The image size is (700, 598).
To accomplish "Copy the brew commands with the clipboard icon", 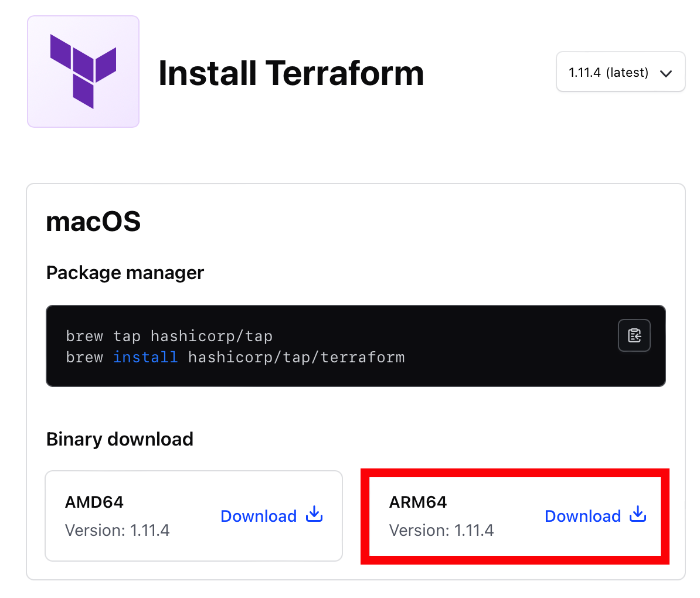I will pos(634,335).
